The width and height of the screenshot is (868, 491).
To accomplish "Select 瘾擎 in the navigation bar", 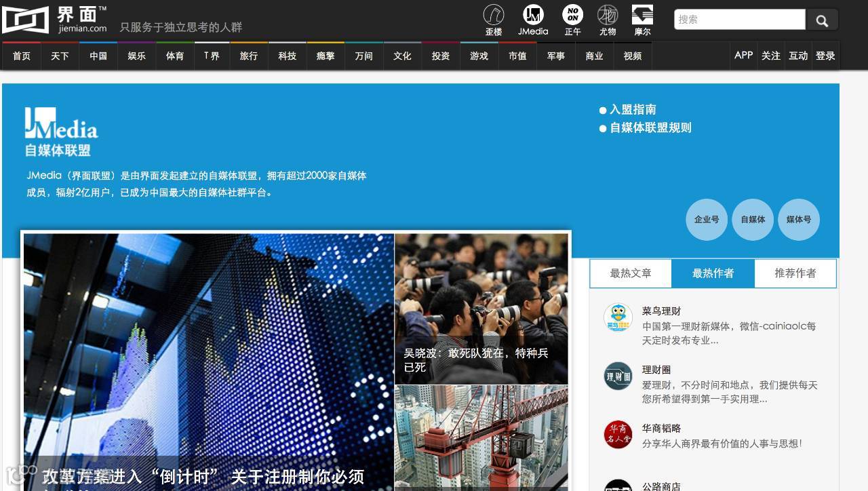I will tap(325, 56).
